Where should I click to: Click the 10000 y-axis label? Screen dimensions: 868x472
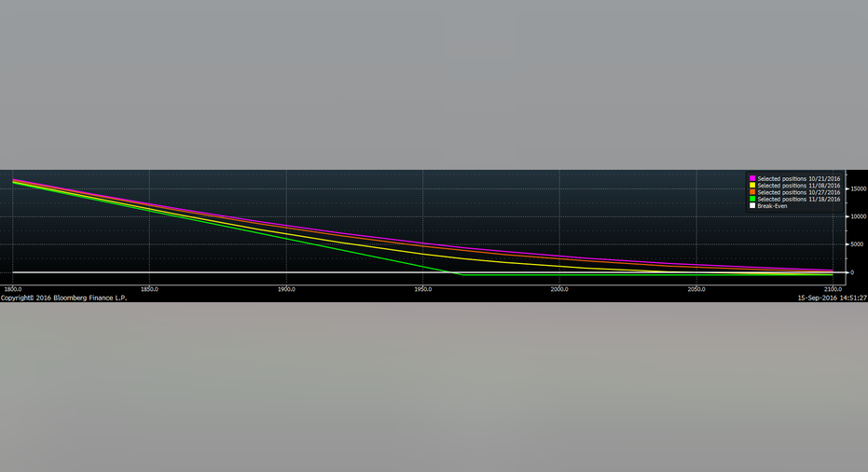(x=859, y=216)
